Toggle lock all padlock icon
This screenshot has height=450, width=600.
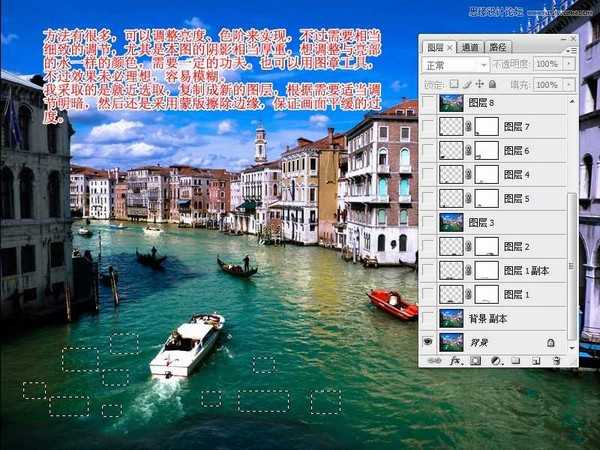(492, 84)
